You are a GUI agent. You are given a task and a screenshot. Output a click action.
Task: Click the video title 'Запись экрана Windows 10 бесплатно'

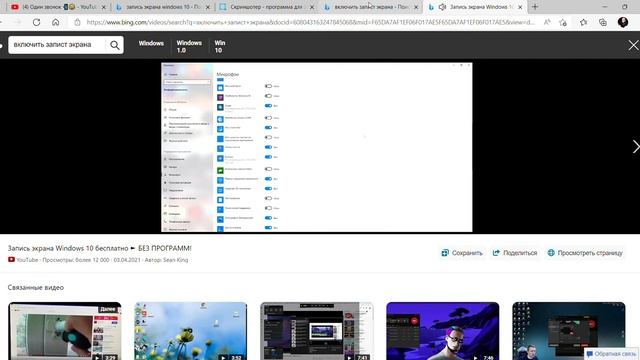[99, 248]
